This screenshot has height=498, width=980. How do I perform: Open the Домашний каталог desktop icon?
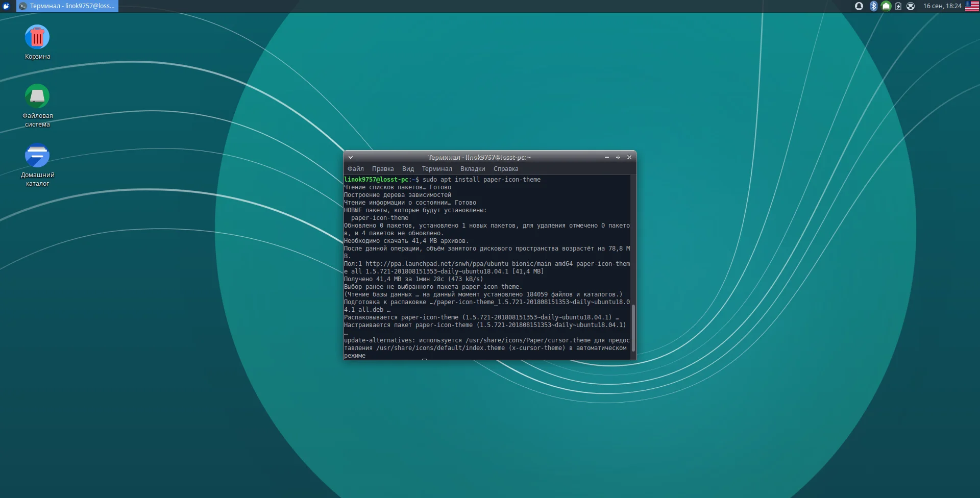pos(37,156)
